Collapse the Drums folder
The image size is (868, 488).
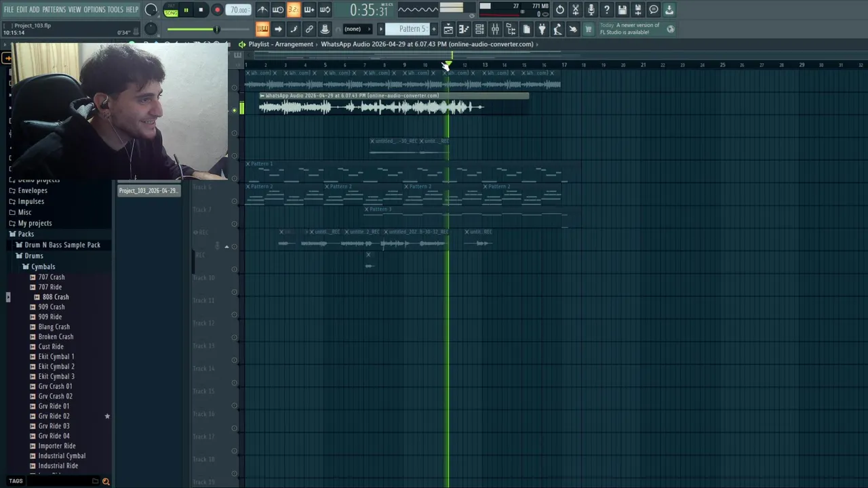tap(33, 256)
